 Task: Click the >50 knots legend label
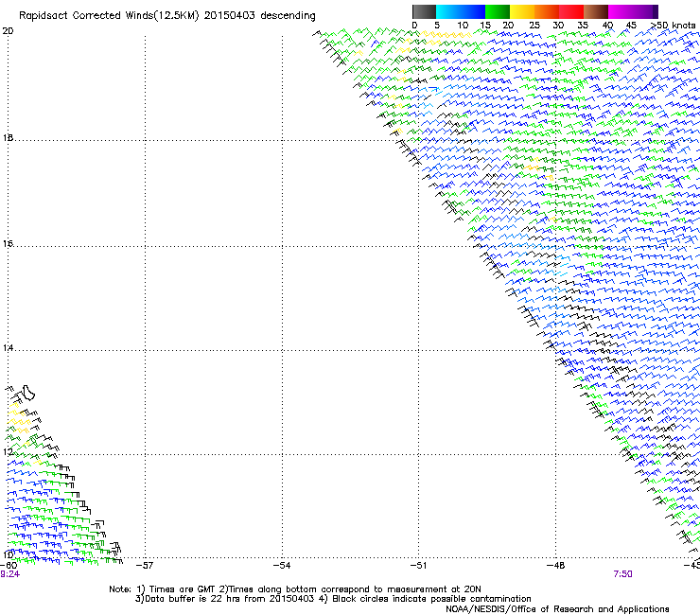(673, 25)
